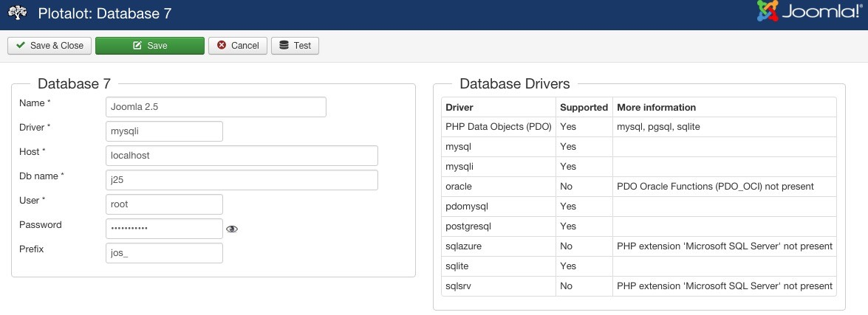Focus the Host field with localhost

242,156
